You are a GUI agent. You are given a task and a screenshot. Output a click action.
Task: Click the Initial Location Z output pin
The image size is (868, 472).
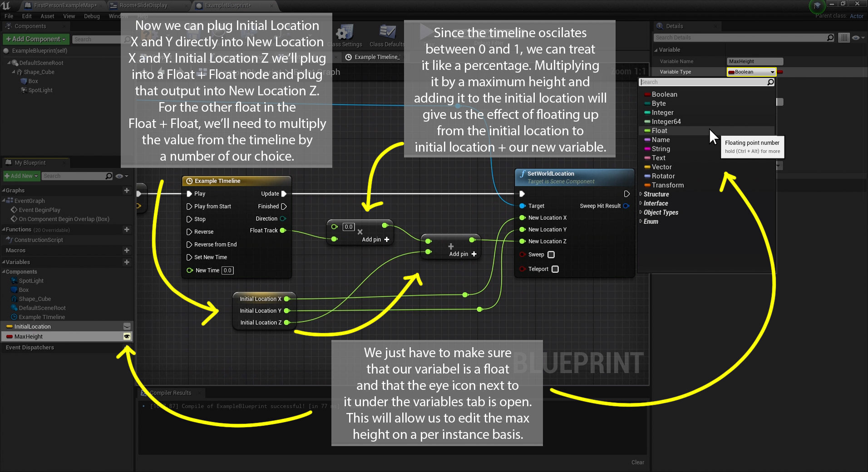[286, 323]
